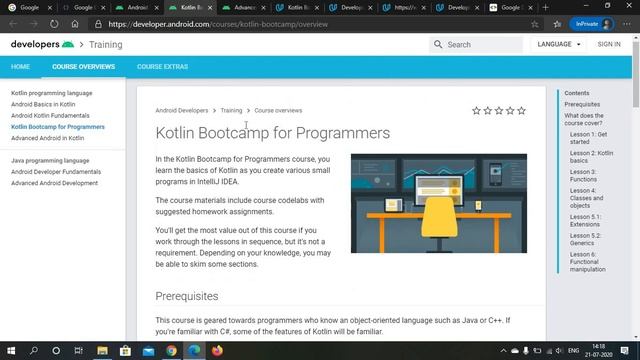Open Google Chrome from taskbar

pyautogui.click(x=171, y=351)
